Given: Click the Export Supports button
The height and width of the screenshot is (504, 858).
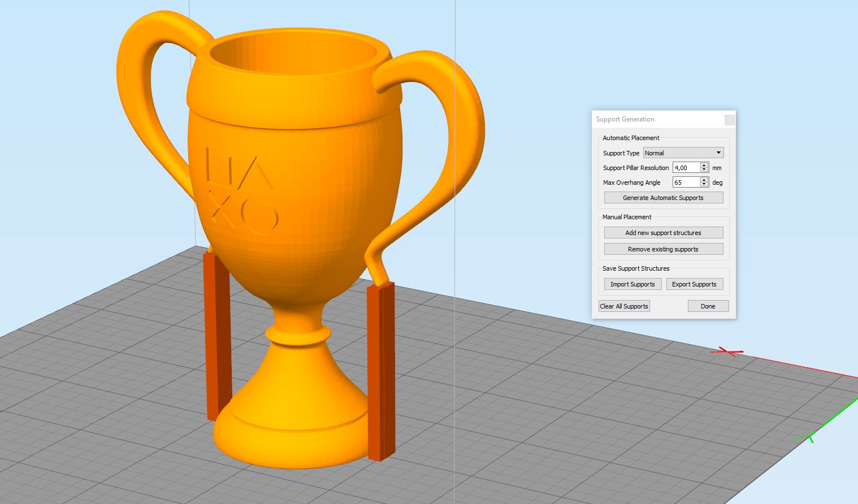Looking at the screenshot, I should tap(694, 284).
